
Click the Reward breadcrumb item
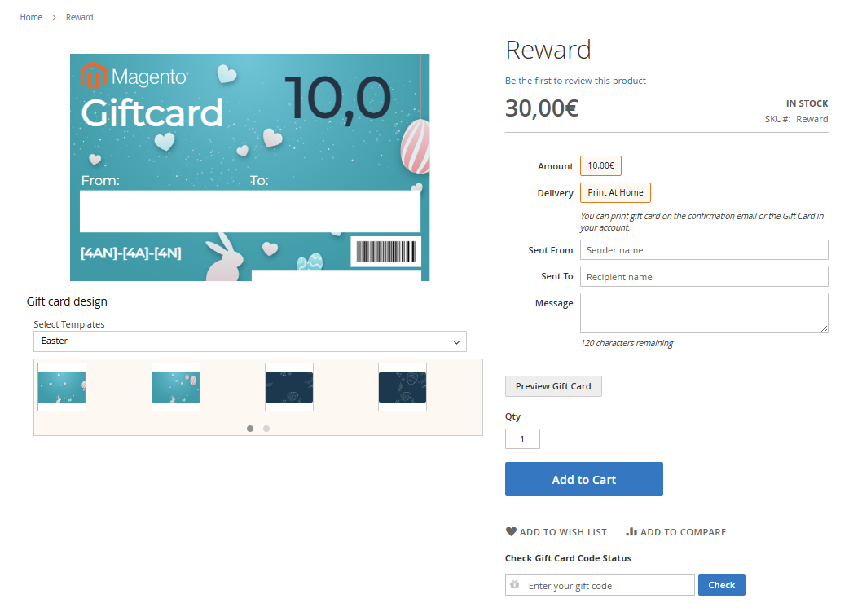pos(79,16)
